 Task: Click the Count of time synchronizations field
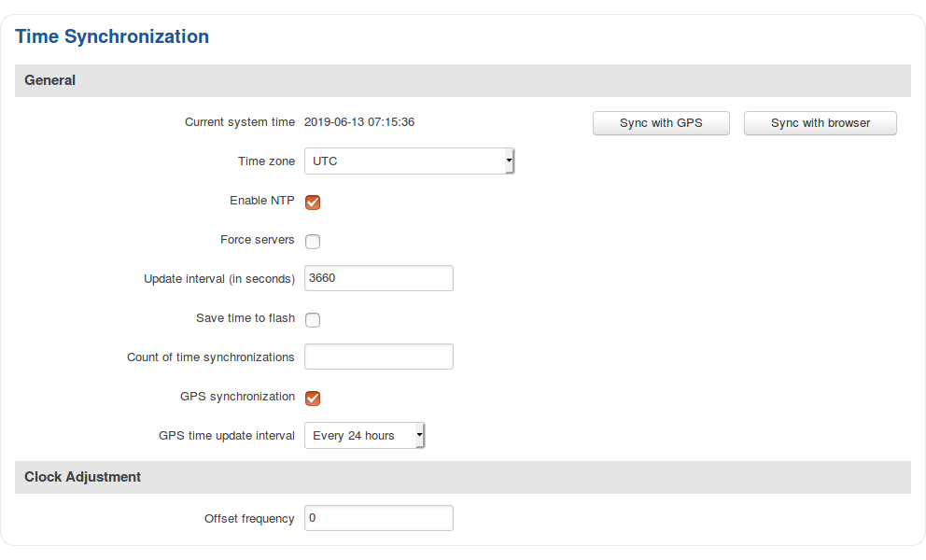378,357
